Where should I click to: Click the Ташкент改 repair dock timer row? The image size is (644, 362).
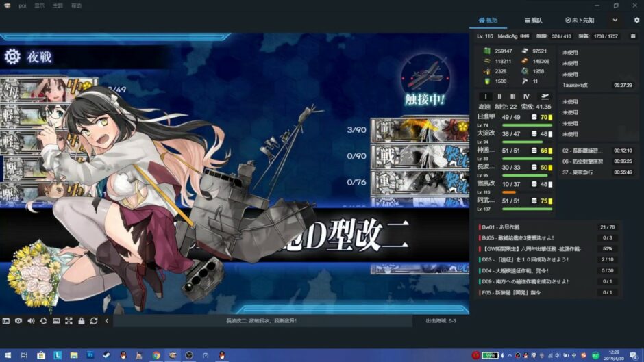pos(597,85)
